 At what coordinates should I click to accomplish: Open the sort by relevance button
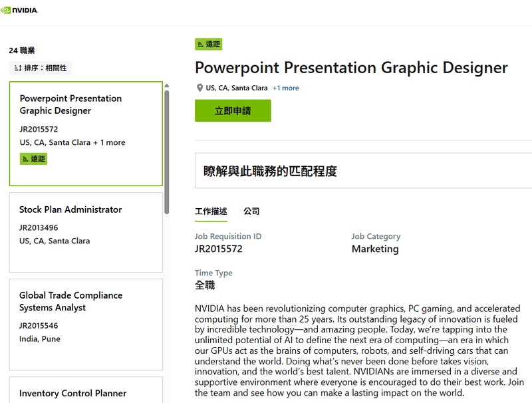pos(41,68)
